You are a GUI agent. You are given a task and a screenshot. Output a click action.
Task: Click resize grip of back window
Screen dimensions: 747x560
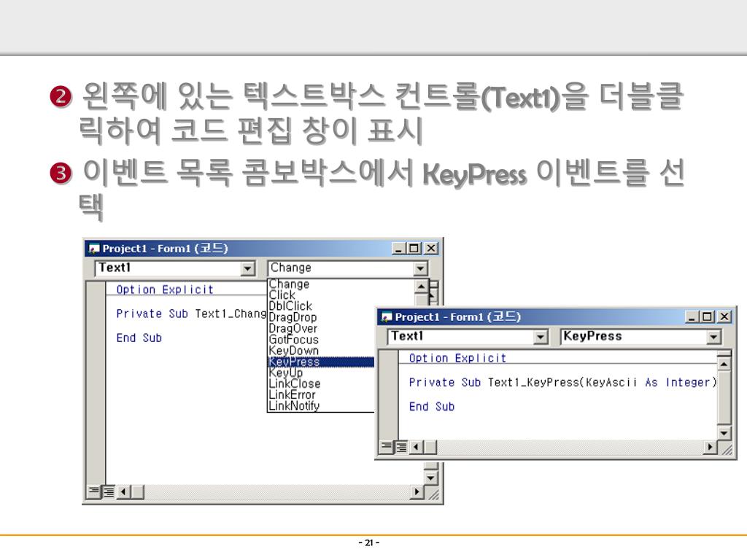pos(433,494)
